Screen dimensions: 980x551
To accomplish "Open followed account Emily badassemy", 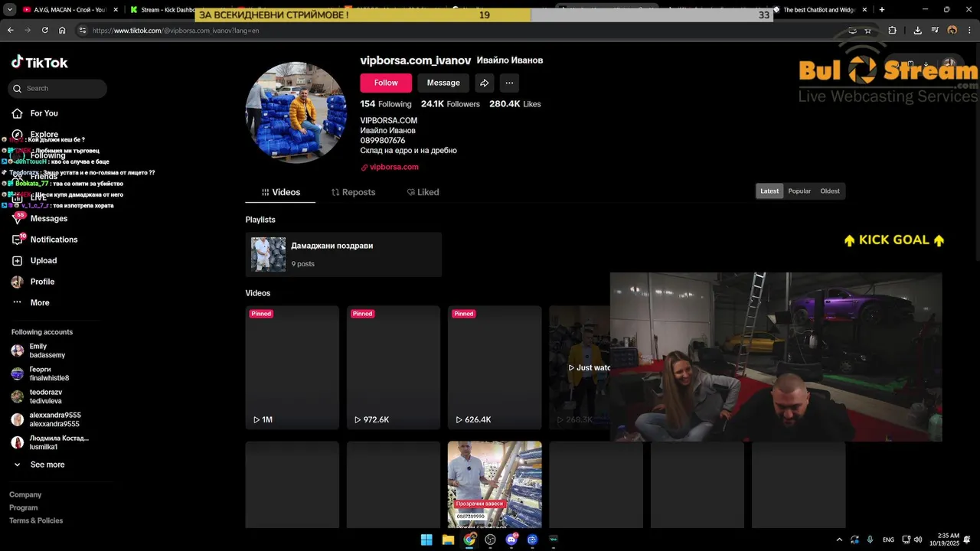I will 38,351.
